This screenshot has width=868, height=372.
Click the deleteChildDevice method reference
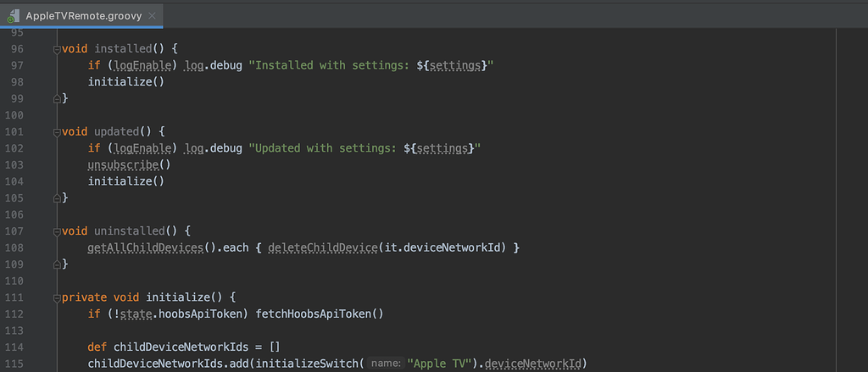click(323, 248)
